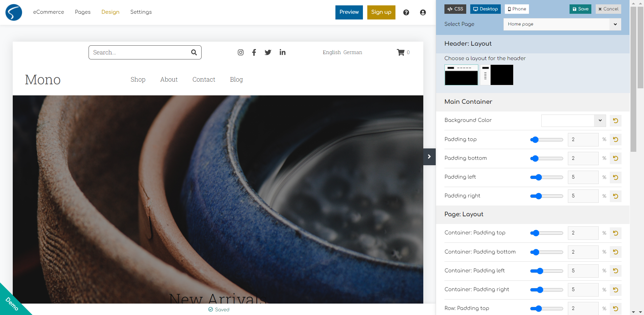644x315 pixels.
Task: Reset Padding left value
Action: (x=615, y=177)
